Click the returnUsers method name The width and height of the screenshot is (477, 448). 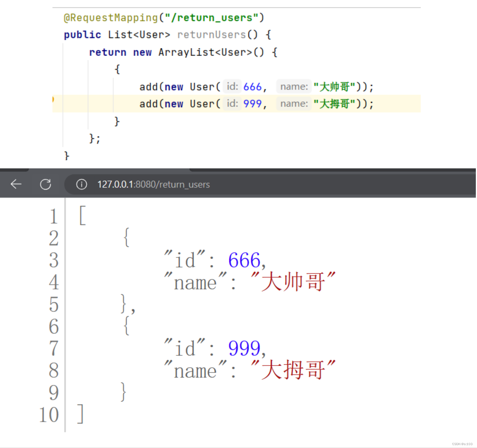point(211,35)
